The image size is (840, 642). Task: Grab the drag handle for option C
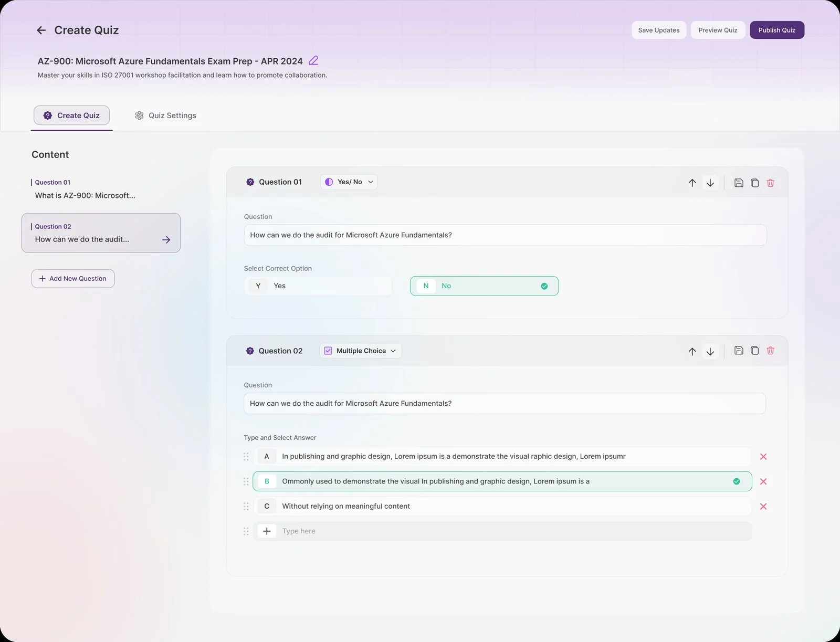pos(246,507)
